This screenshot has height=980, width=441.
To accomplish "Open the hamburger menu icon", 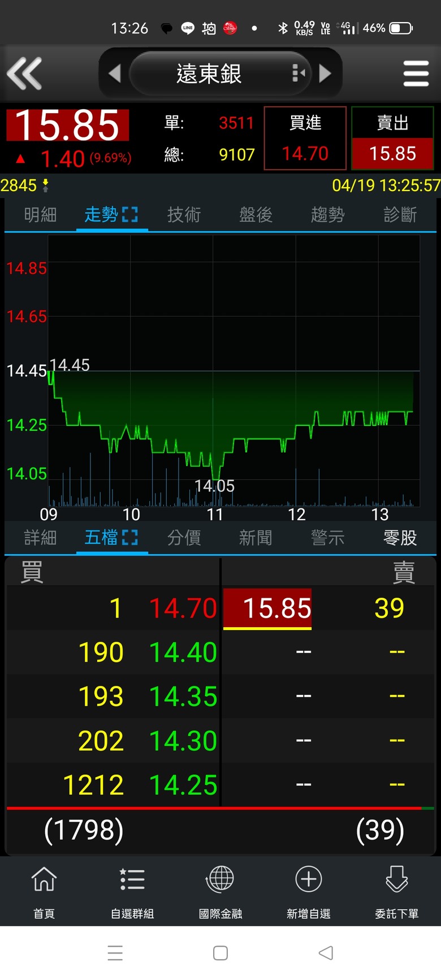I will (x=416, y=74).
